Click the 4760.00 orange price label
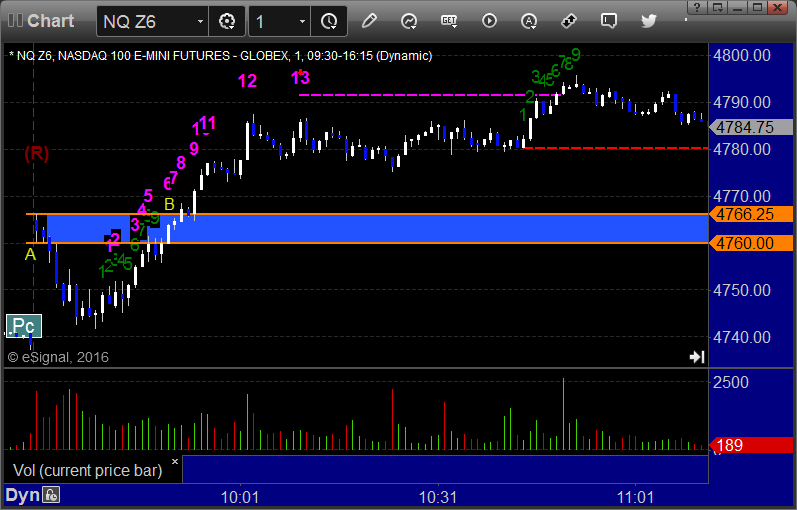This screenshot has width=797, height=510. [x=751, y=243]
